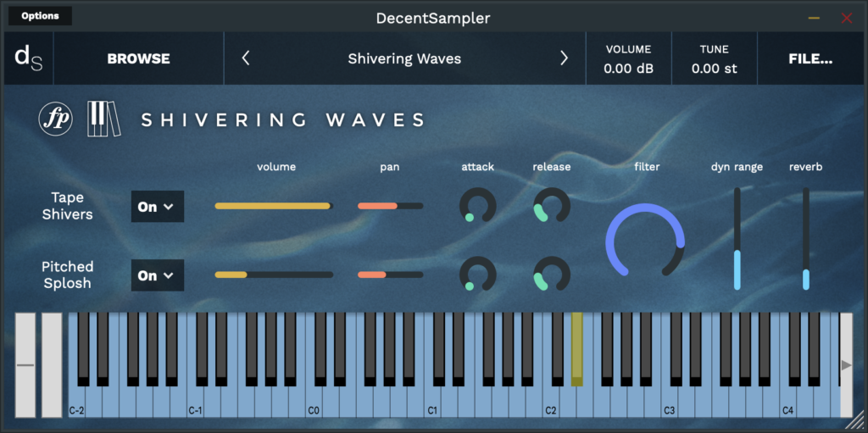Click the window resize grip corner
Image resolution: width=868 pixels, height=433 pixels.
[855, 421]
